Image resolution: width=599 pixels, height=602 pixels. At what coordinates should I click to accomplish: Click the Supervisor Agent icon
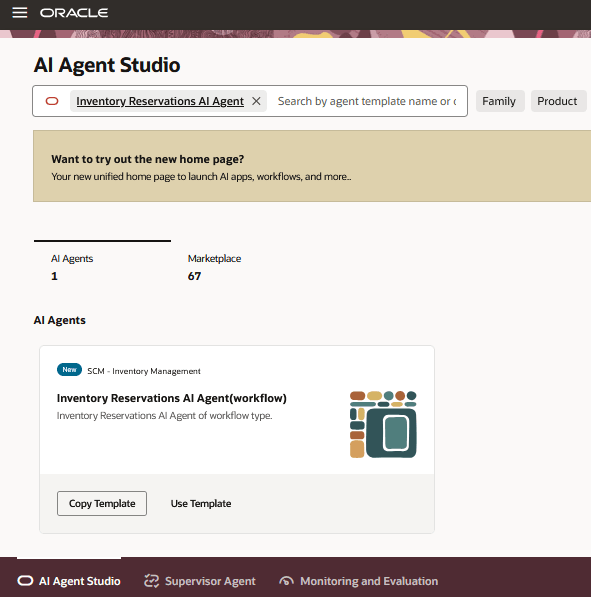pyautogui.click(x=152, y=581)
